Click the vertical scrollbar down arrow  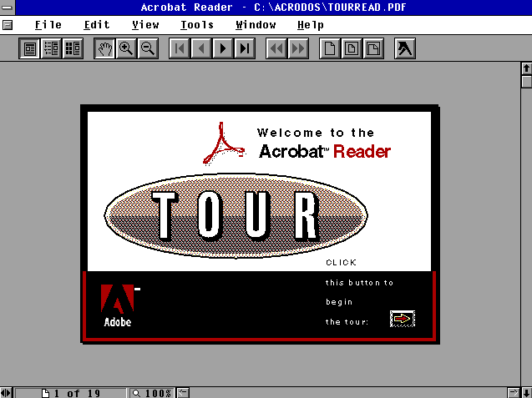526,392
